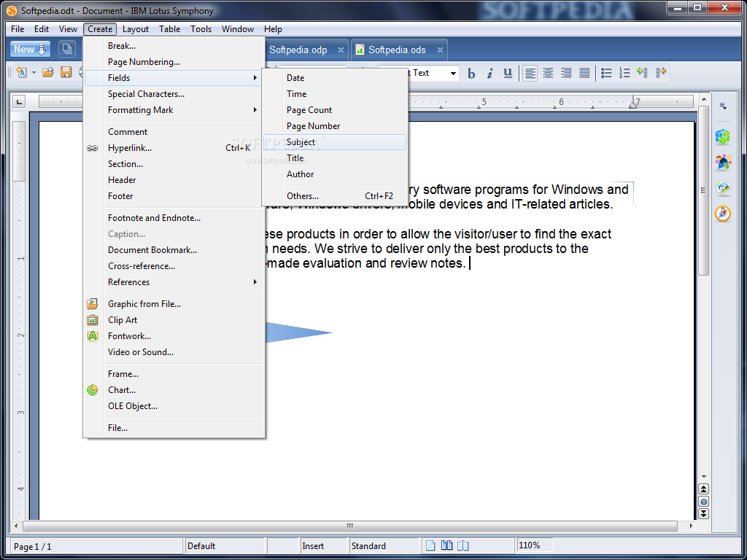
Task: Click the New document button
Action: 30,49
